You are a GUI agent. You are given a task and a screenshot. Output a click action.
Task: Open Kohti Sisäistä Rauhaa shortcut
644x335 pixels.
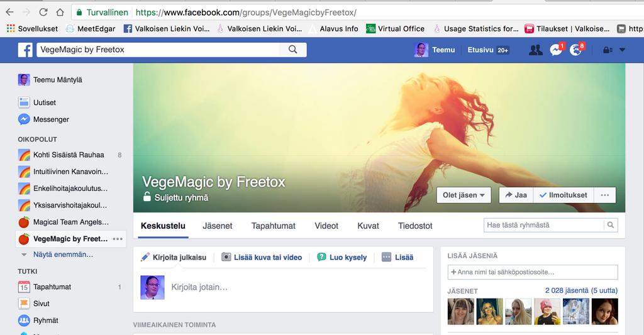click(62, 155)
